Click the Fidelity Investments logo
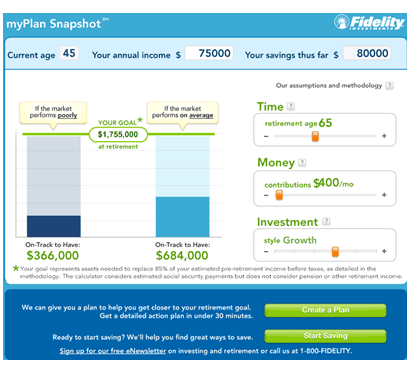The height and width of the screenshot is (372, 411). pos(369,23)
